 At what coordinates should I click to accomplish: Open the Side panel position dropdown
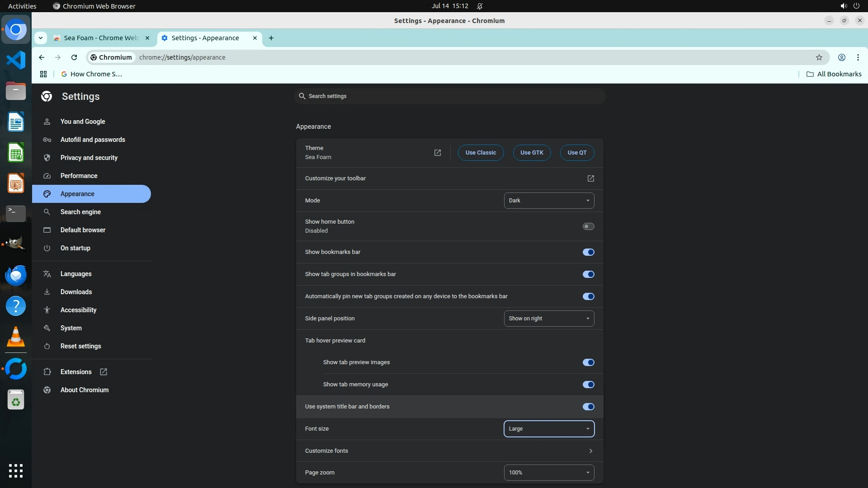click(548, 319)
